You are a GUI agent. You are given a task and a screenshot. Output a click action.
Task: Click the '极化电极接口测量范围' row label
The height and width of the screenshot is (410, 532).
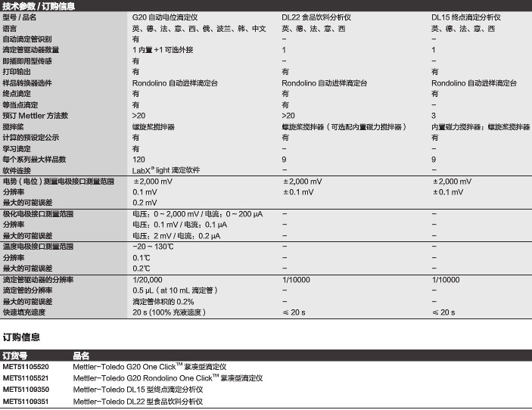pos(38,214)
